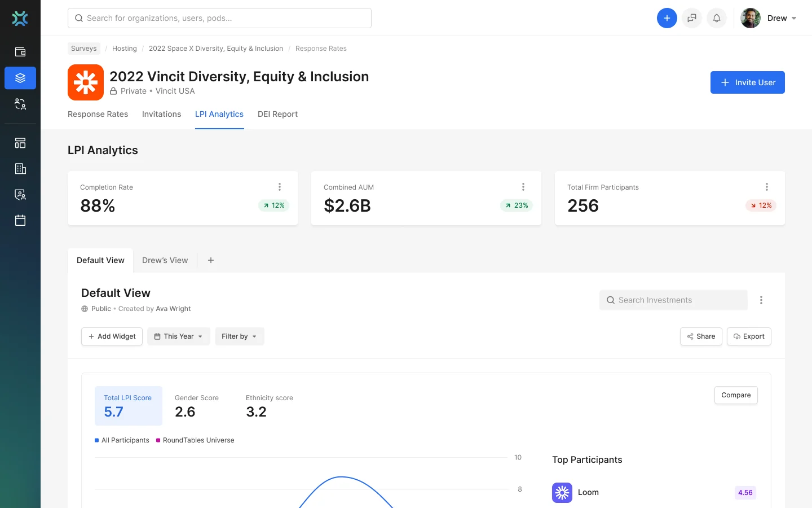
Task: Click the Export button
Action: tap(749, 336)
